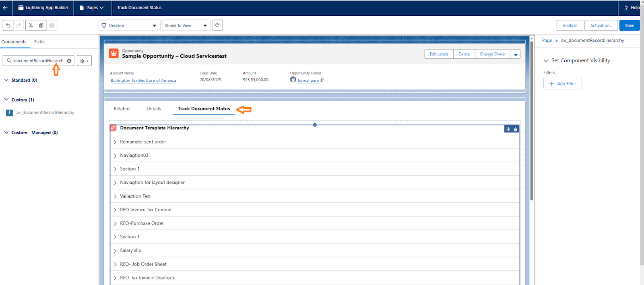Click the undo arrow icon
This screenshot has height=285, width=644.
(8, 25)
